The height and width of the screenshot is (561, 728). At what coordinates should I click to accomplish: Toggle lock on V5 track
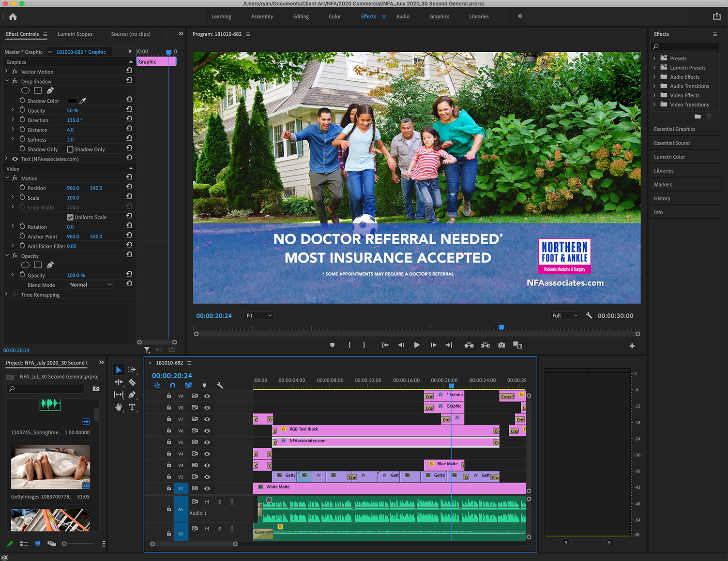coord(169,442)
